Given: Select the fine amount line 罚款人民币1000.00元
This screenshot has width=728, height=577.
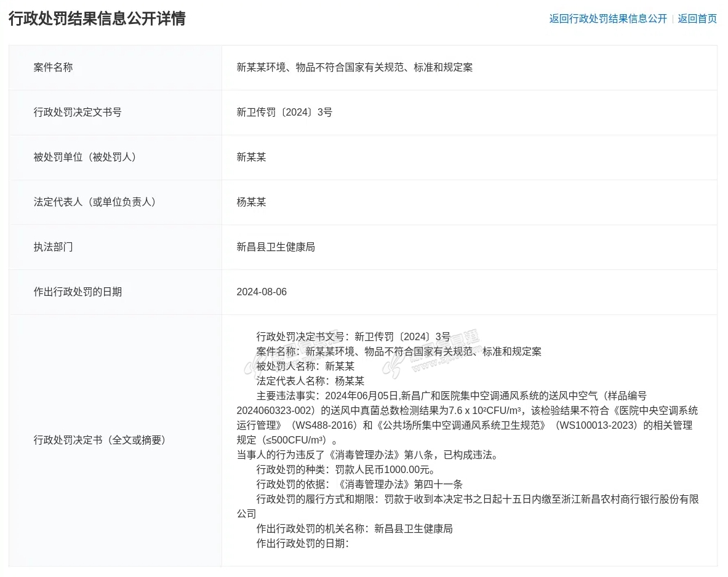Looking at the screenshot, I should coord(348,470).
